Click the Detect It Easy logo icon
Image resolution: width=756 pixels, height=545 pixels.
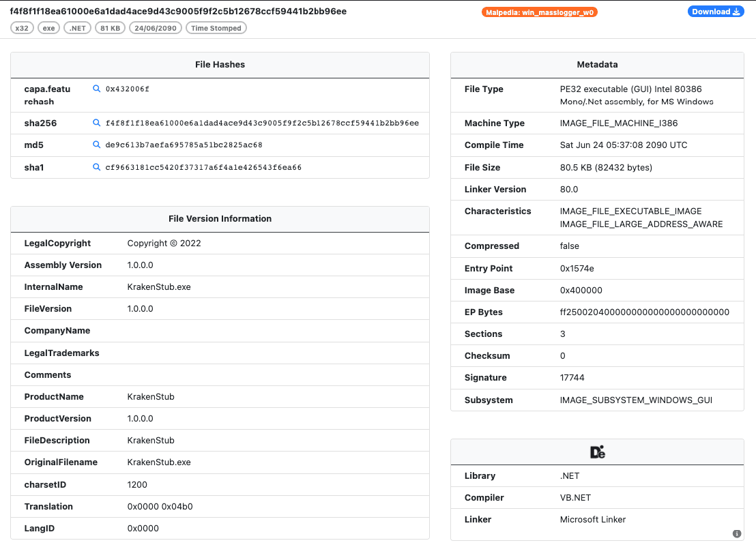597,452
